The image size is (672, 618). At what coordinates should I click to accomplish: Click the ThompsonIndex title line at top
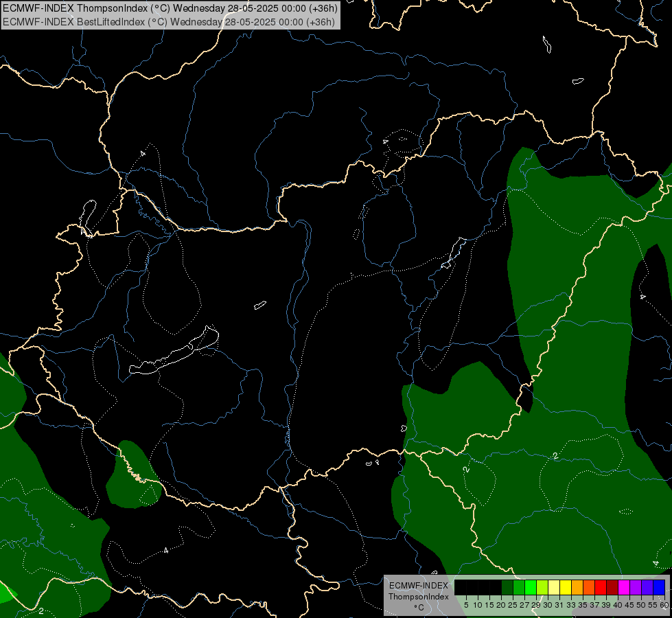pos(170,8)
